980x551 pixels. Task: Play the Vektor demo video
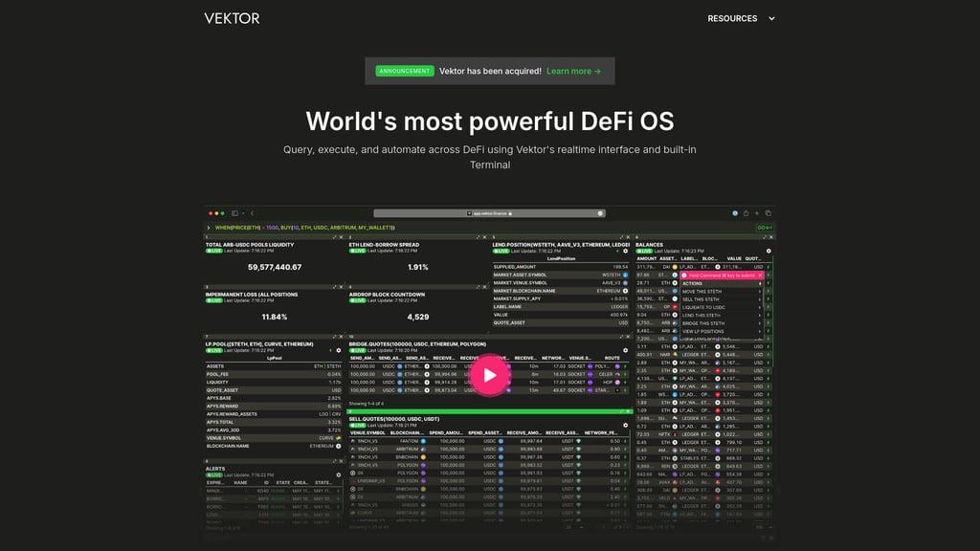tap(489, 375)
